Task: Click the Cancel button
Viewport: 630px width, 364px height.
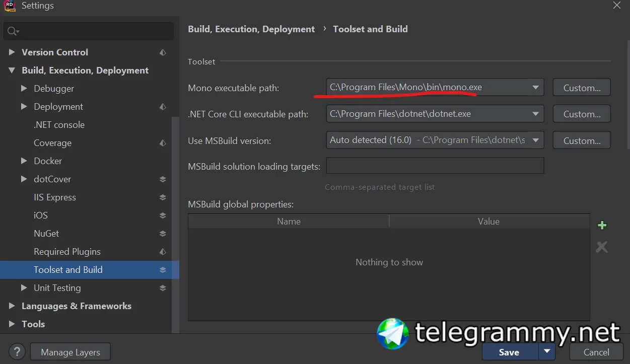Action: (x=596, y=352)
